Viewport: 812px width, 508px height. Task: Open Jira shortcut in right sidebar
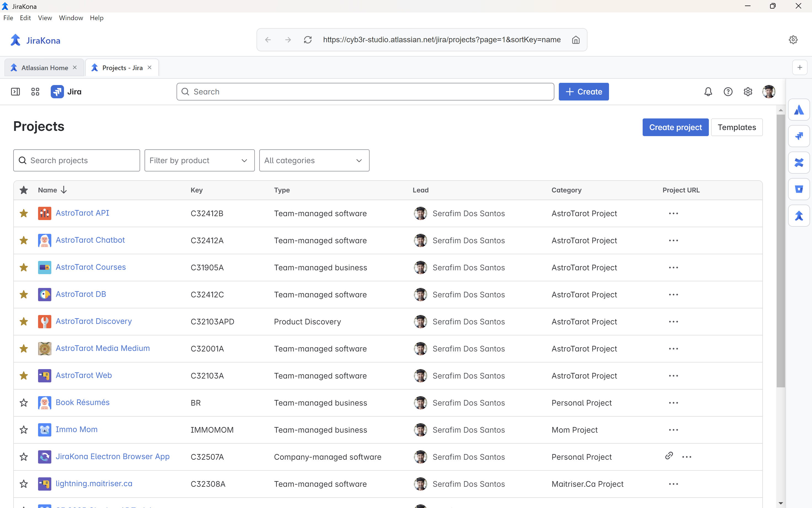[x=798, y=136]
